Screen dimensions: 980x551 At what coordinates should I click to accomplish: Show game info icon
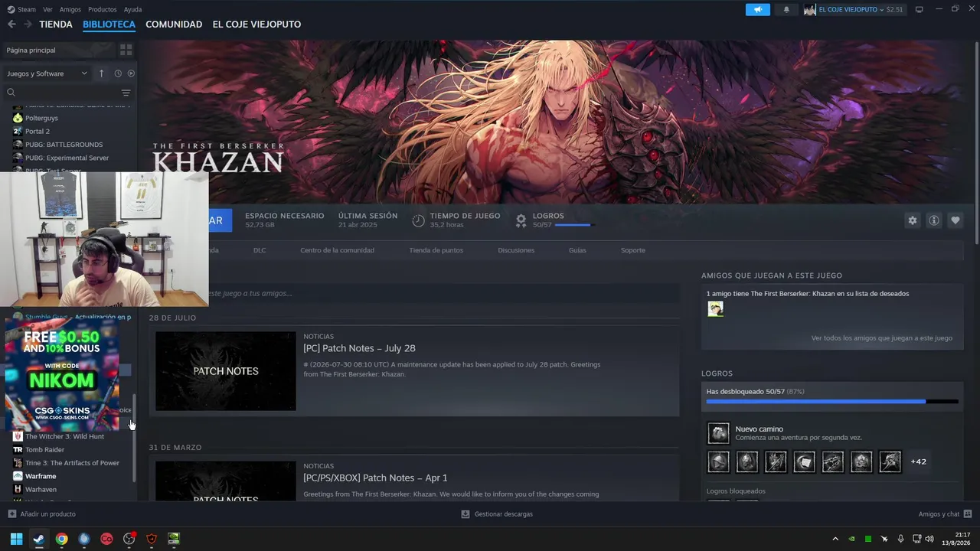click(x=934, y=220)
